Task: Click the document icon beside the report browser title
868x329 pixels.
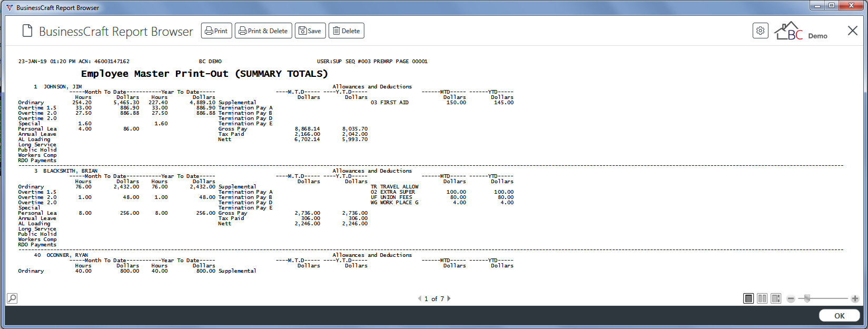Action: point(27,31)
